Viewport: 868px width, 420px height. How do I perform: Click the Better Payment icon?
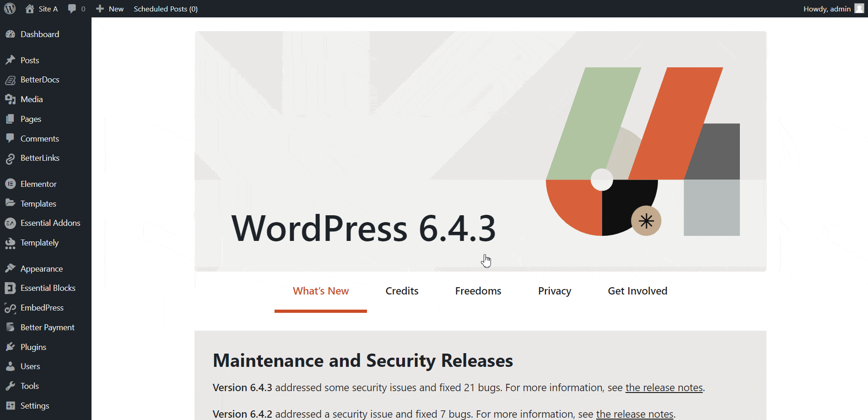pos(11,327)
